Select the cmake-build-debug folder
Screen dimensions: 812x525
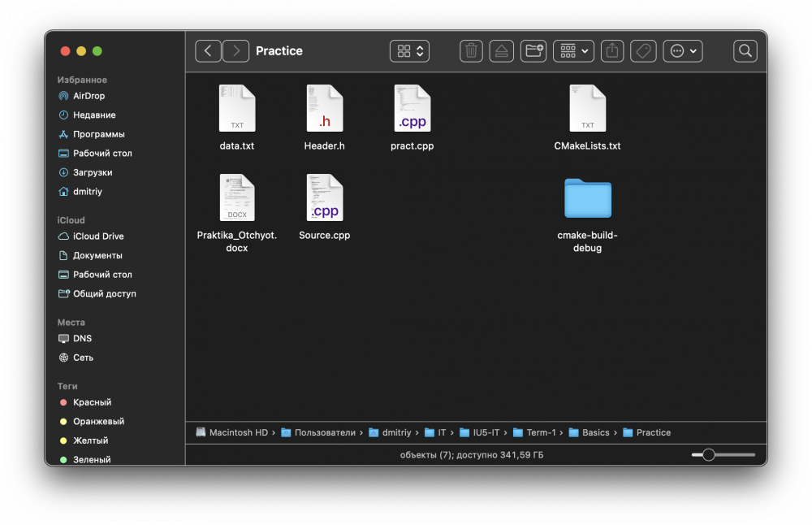(x=587, y=198)
